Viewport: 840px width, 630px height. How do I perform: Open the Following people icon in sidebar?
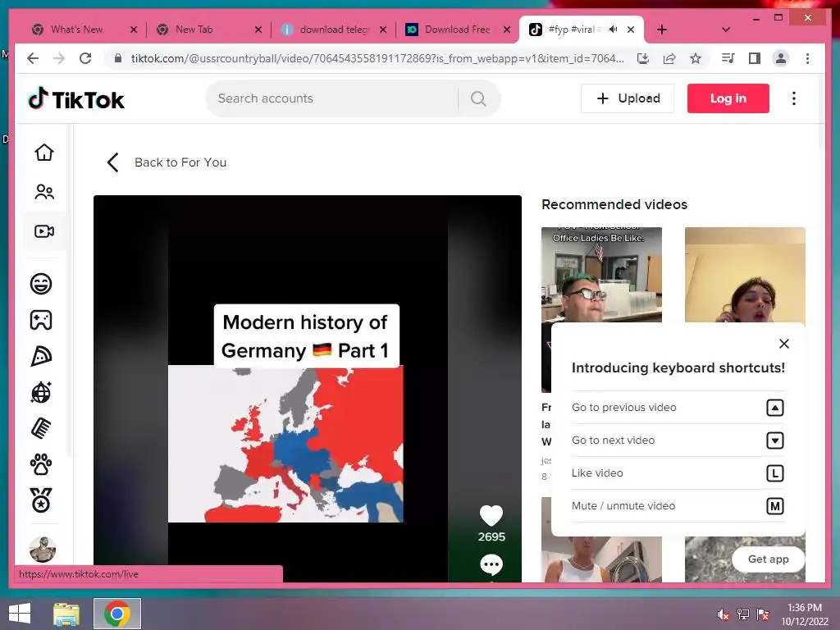click(x=44, y=192)
